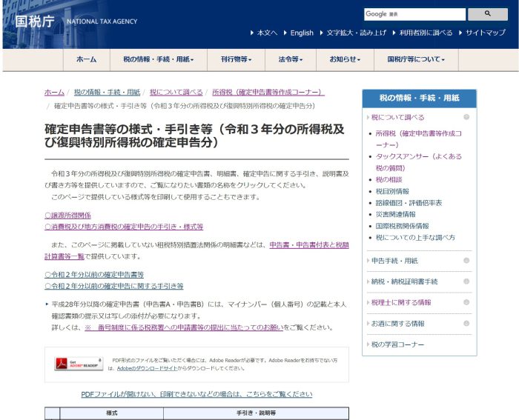Open sidebar 国際税務関係情報 link
Screen dimensions: 519x420
[x=402, y=226]
